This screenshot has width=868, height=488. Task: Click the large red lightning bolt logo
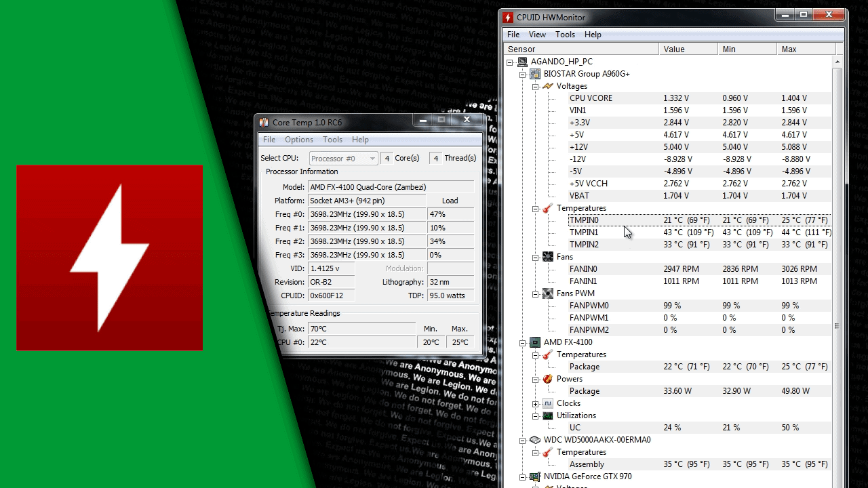click(x=109, y=258)
